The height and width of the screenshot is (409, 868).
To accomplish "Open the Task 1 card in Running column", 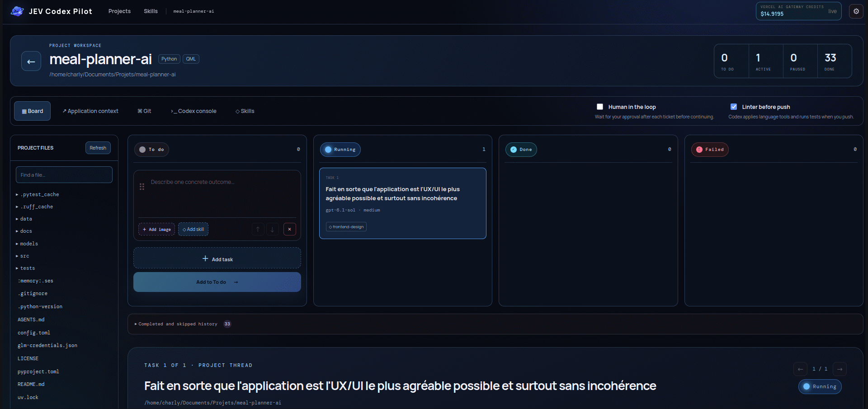I will coord(403,203).
